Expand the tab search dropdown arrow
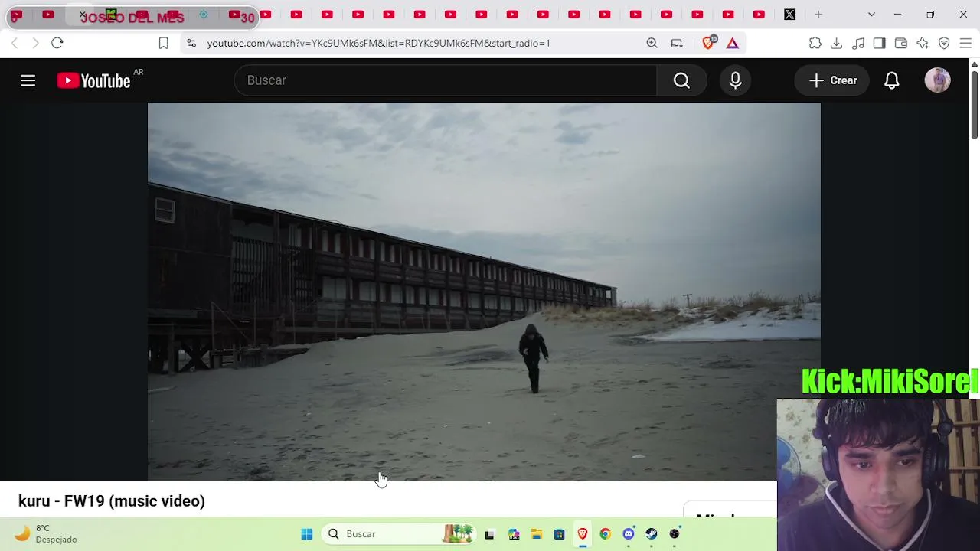Image resolution: width=980 pixels, height=551 pixels. 871,15
